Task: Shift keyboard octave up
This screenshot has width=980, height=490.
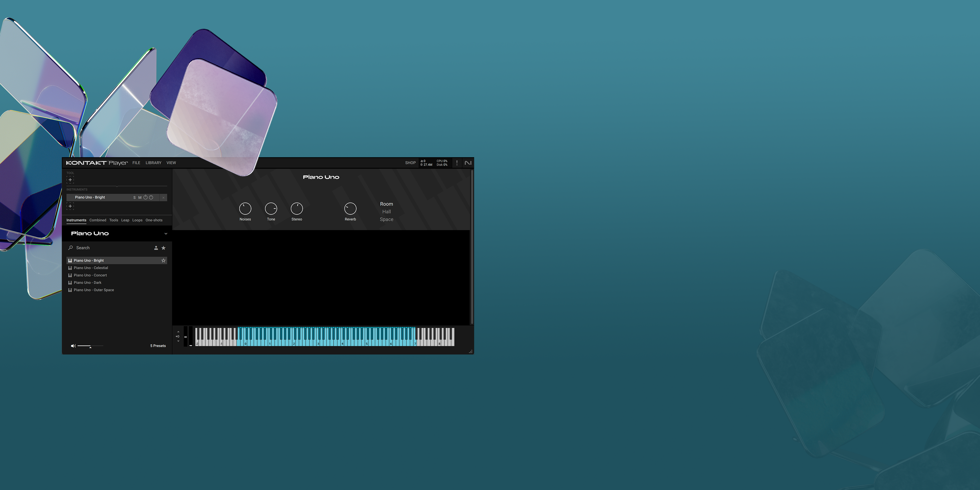Action: 178,332
